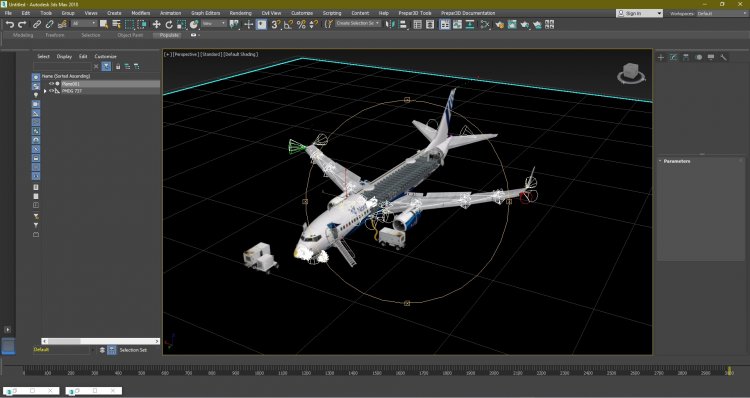750x398 pixels.
Task: Toggle the scene explorer filter button
Action: click(x=106, y=66)
